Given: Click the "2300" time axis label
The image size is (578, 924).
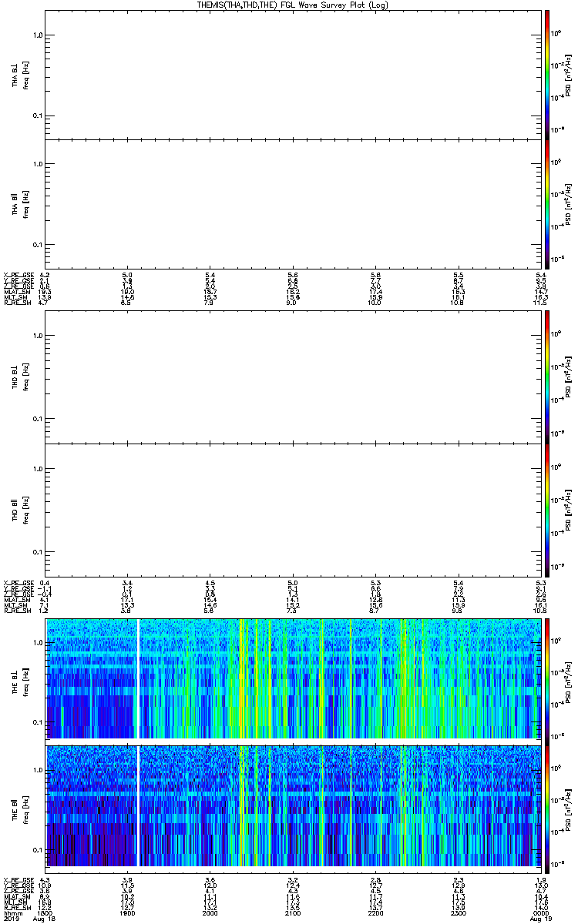Looking at the screenshot, I should pos(458,913).
